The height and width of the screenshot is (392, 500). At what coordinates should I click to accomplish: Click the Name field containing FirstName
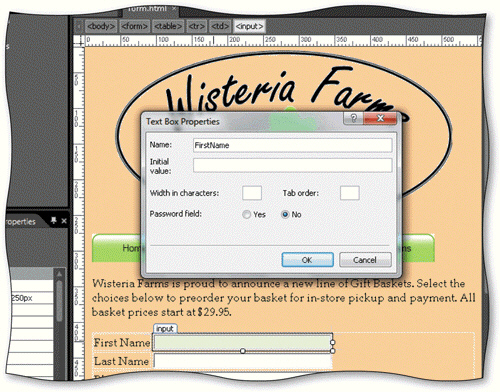coord(293,145)
